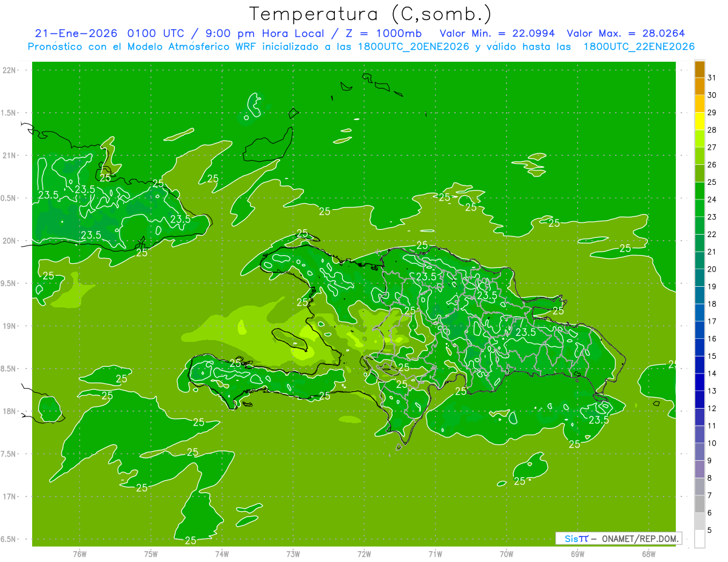728x562 pixels.
Task: Click the color bar label '24'
Action: tap(712, 199)
